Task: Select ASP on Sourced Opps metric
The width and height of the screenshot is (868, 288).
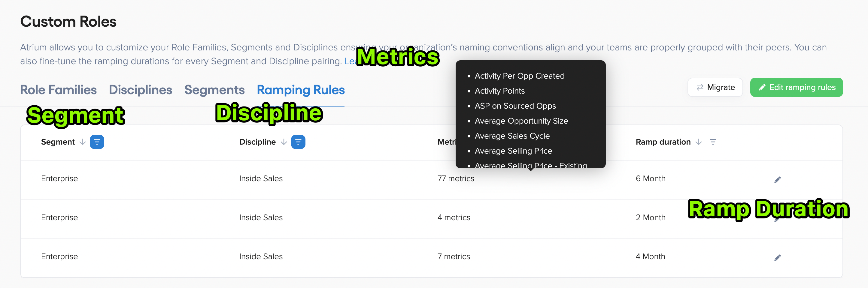Action: [515, 106]
